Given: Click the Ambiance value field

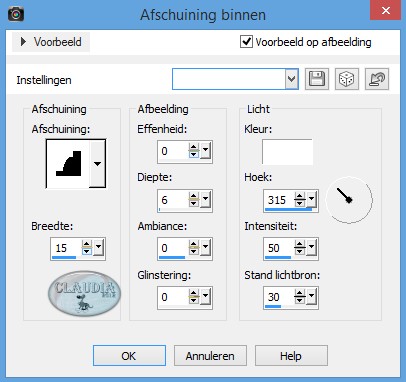Looking at the screenshot, I should pos(173,248).
